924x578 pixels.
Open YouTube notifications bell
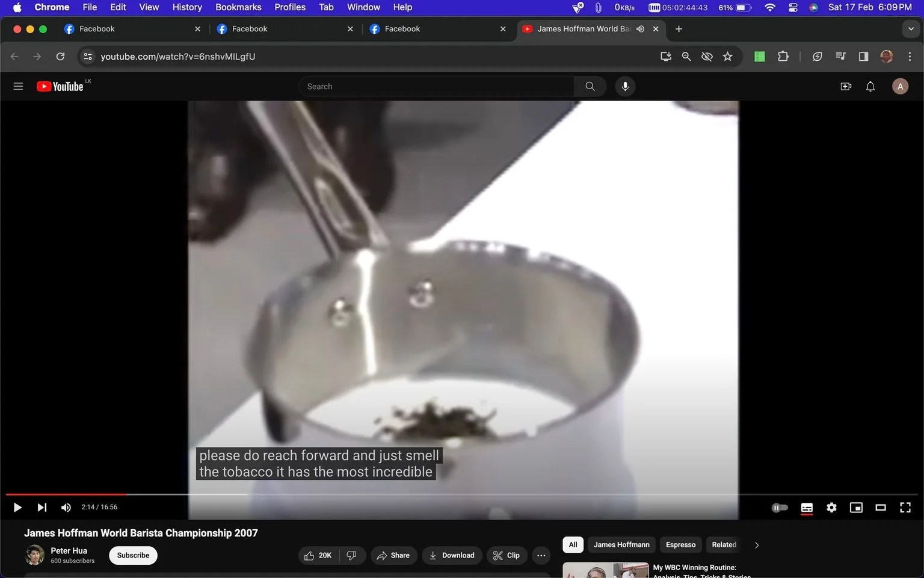tap(870, 86)
